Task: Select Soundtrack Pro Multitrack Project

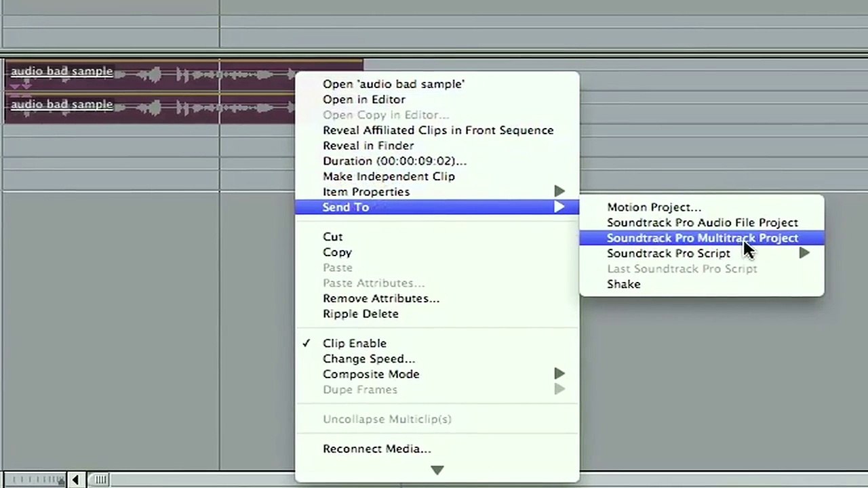Action: (x=702, y=238)
